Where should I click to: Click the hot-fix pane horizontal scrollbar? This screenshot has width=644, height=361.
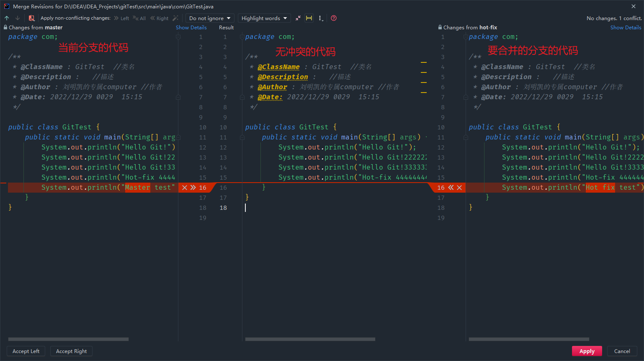click(529, 339)
